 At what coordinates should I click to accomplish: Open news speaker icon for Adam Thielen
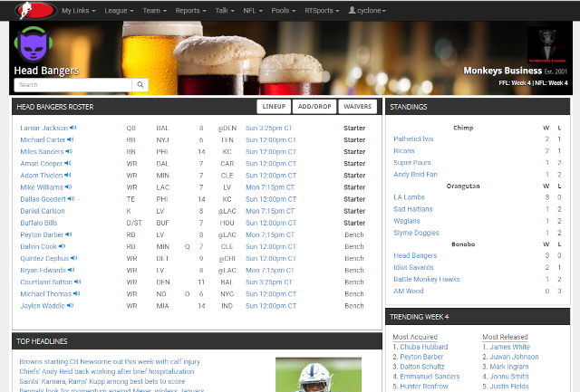point(68,175)
